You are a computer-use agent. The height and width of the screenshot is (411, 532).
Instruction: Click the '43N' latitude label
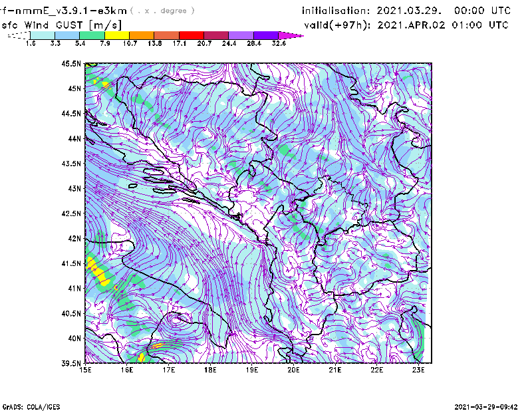click(74, 188)
